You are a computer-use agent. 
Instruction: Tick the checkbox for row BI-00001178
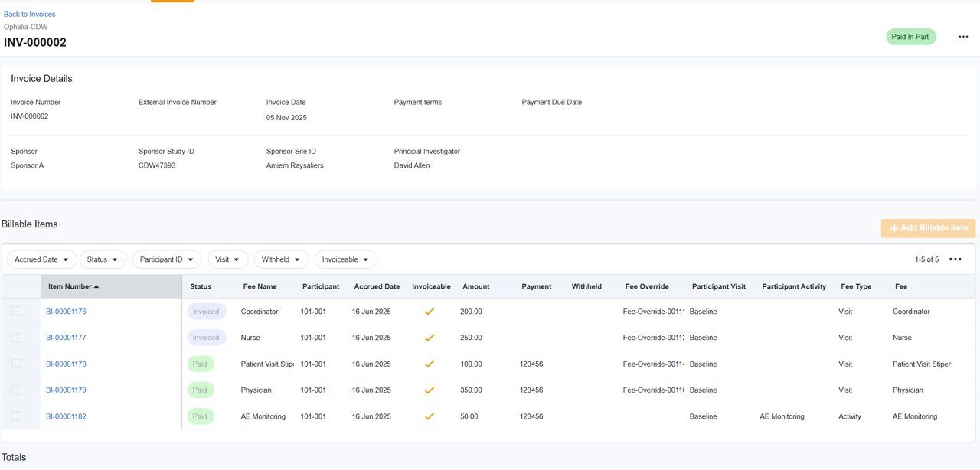click(17, 364)
